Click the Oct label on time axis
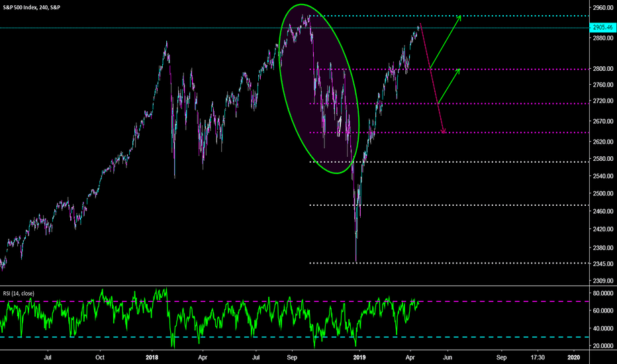Image resolution: width=617 pixels, height=364 pixels. click(100, 357)
